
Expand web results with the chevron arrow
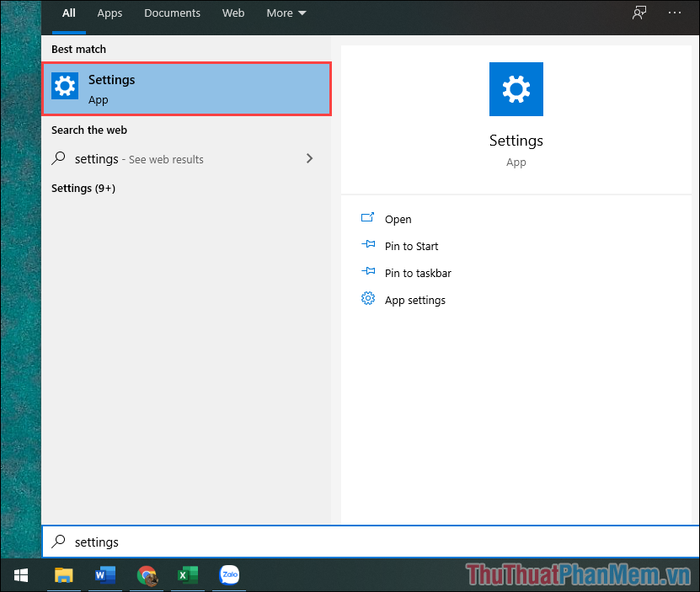tap(309, 158)
